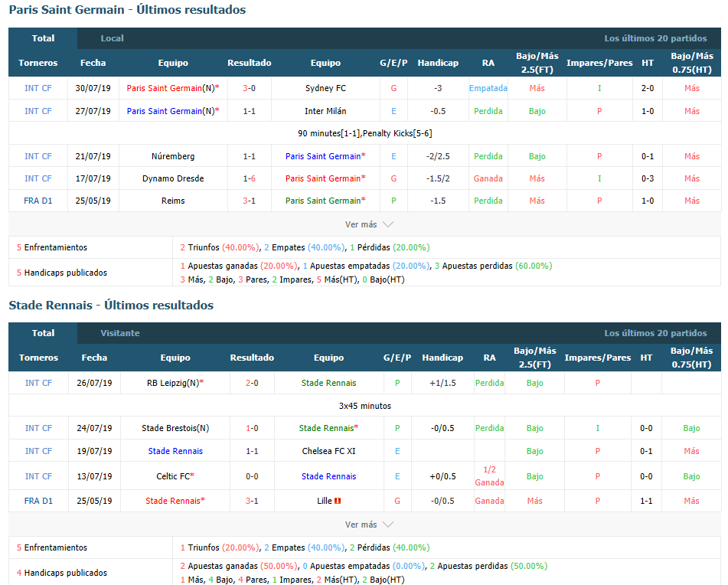The height and width of the screenshot is (585, 728).
Task: Click date 17/07/19 in Paris Saint Germain table
Action: point(93,178)
